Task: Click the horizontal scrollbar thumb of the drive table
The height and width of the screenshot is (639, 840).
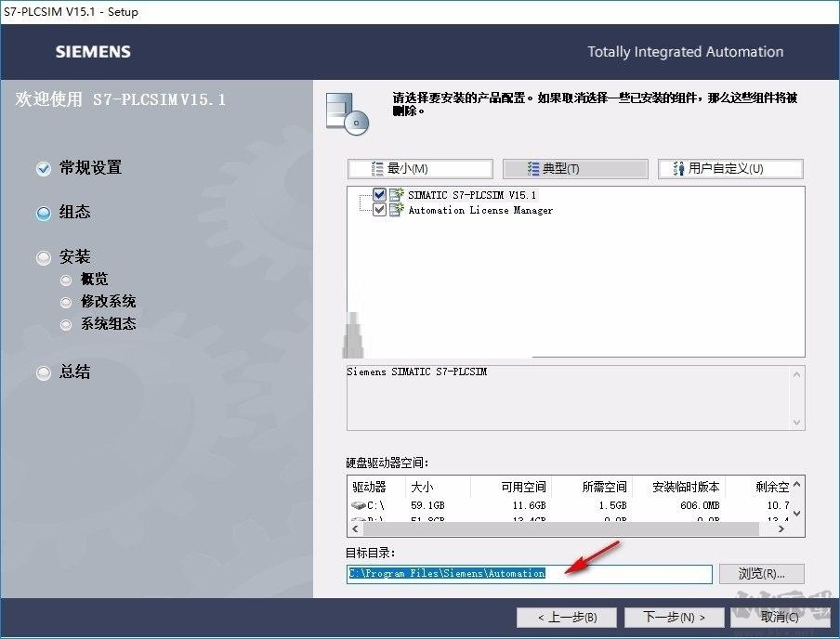Action: point(561,528)
